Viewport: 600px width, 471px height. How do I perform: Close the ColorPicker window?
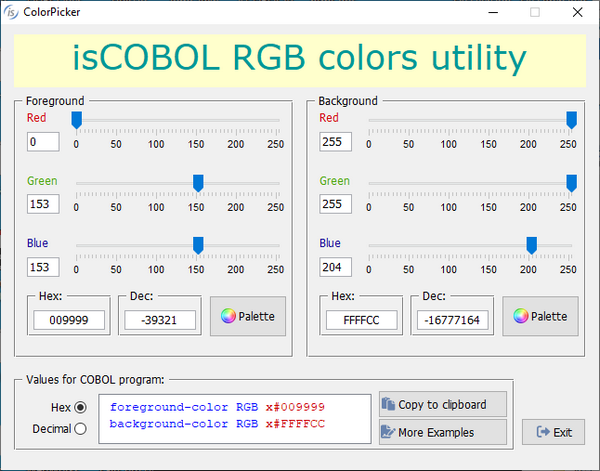tap(577, 12)
